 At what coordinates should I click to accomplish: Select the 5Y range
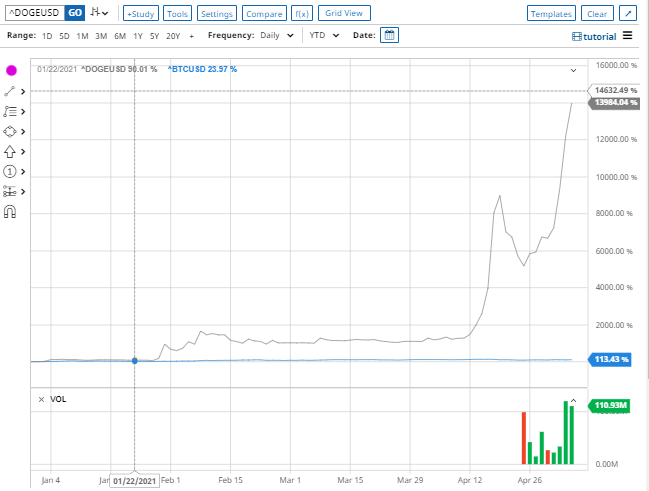pyautogui.click(x=154, y=36)
